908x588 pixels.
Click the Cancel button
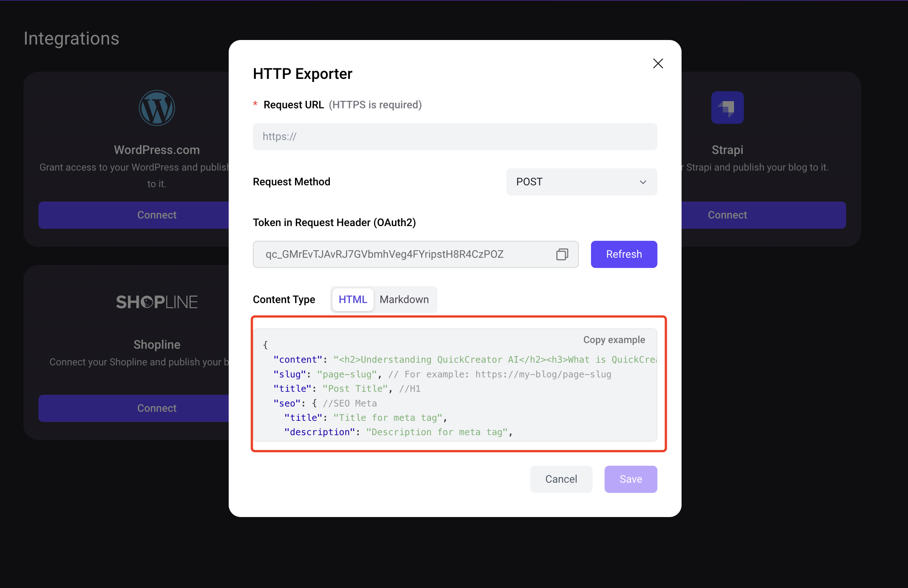pos(561,479)
